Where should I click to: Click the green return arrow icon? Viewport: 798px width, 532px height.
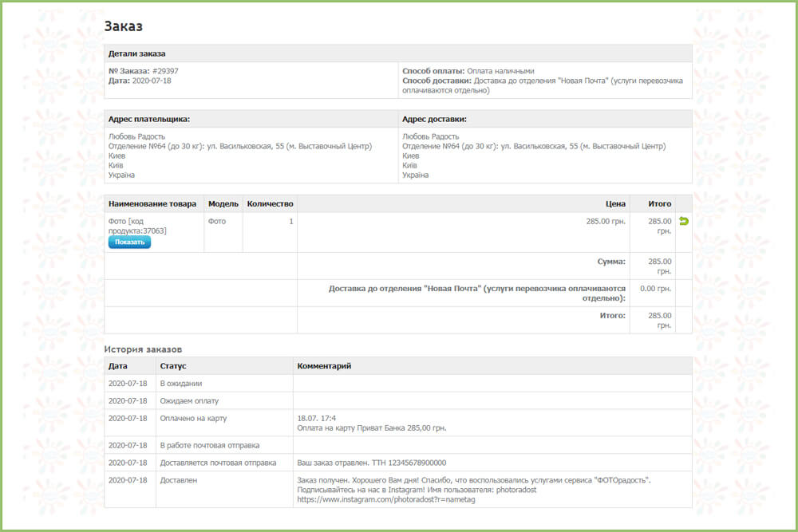coord(683,222)
